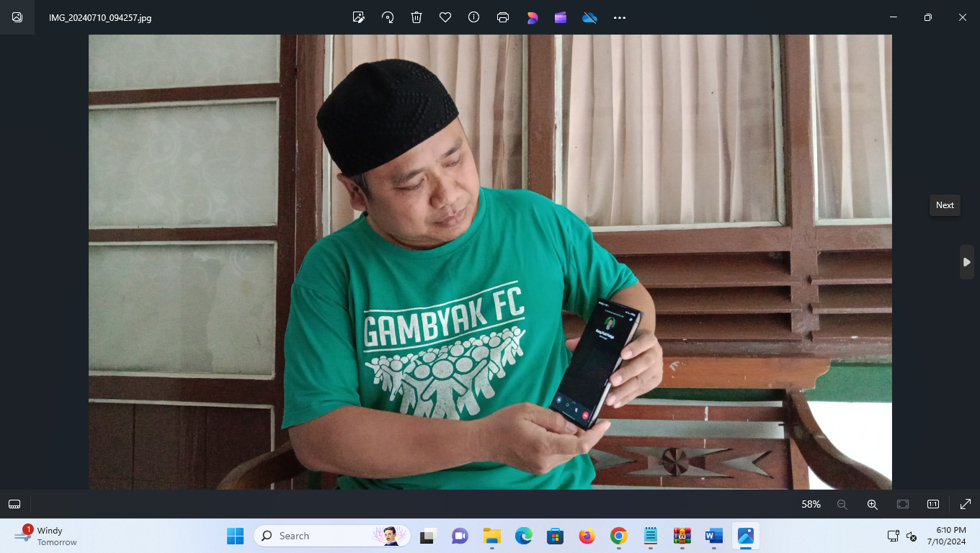Open File Explorer from taskbar
The width and height of the screenshot is (980, 553).
[x=491, y=536]
